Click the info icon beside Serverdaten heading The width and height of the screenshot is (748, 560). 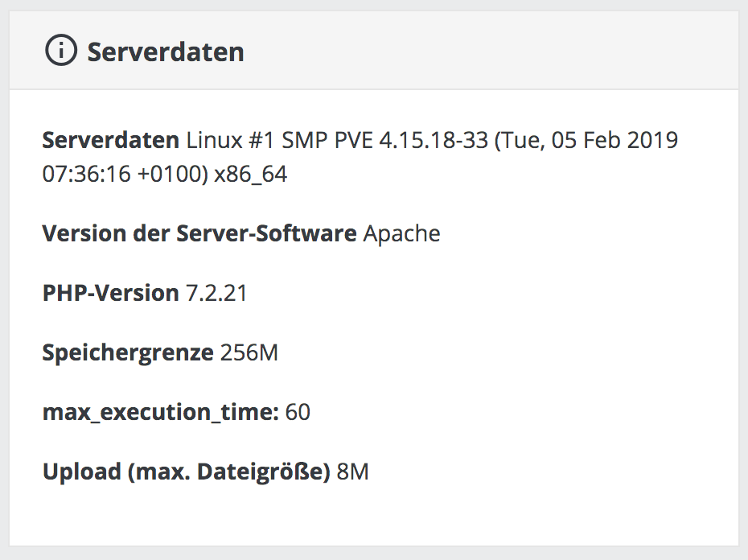59,51
